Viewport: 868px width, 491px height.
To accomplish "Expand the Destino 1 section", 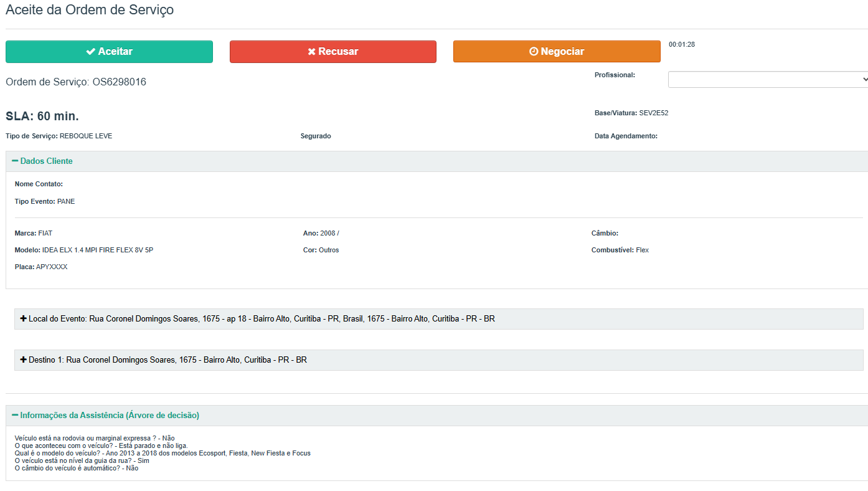I will tap(439, 360).
